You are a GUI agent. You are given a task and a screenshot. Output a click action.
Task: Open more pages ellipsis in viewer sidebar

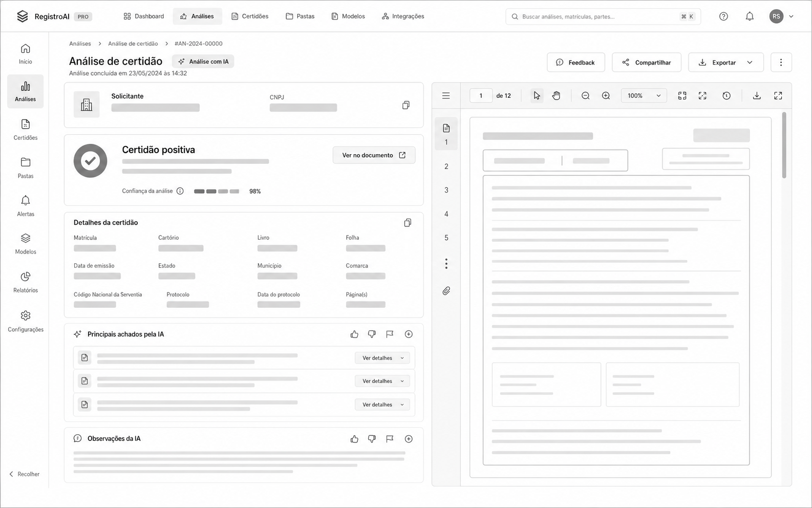click(x=446, y=264)
